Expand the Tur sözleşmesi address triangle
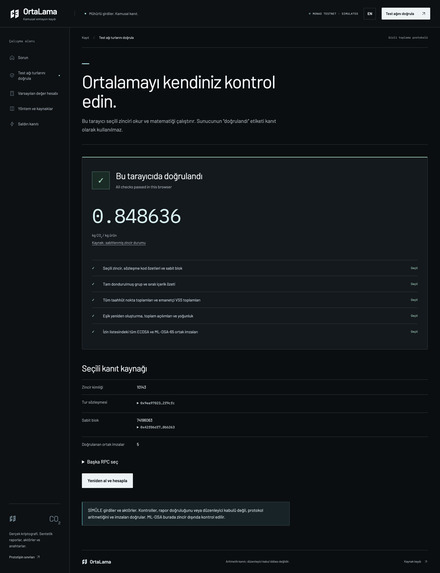The height and width of the screenshot is (573, 440). click(x=137, y=403)
